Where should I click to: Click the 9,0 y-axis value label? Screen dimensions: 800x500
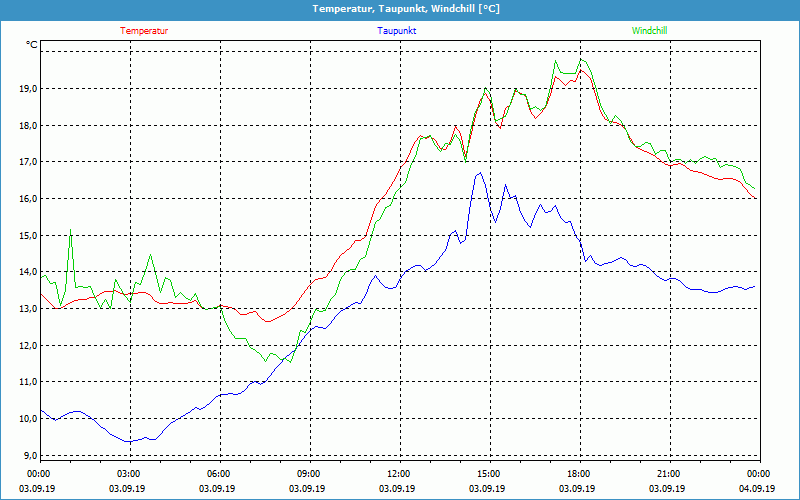coord(28,455)
